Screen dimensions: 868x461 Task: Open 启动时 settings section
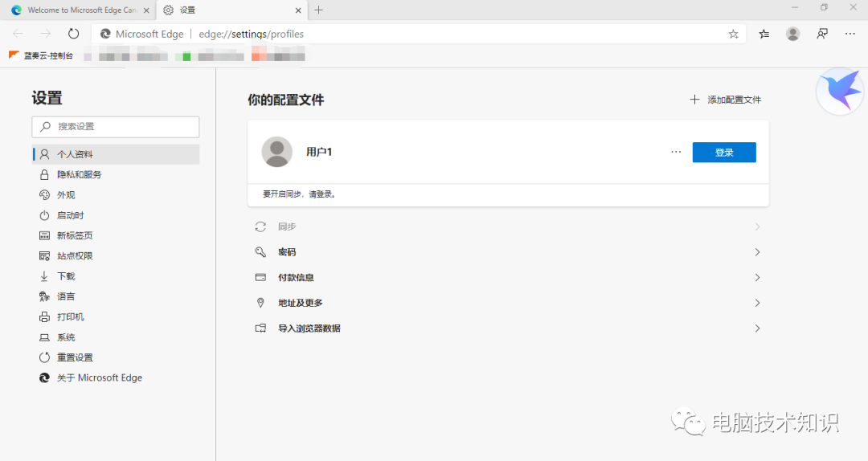pos(115,215)
